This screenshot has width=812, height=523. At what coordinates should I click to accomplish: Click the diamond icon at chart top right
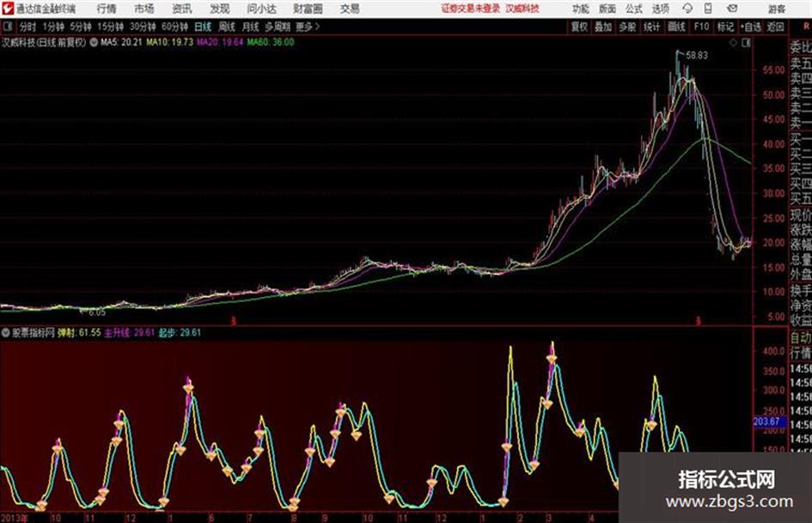pyautogui.click(x=733, y=43)
